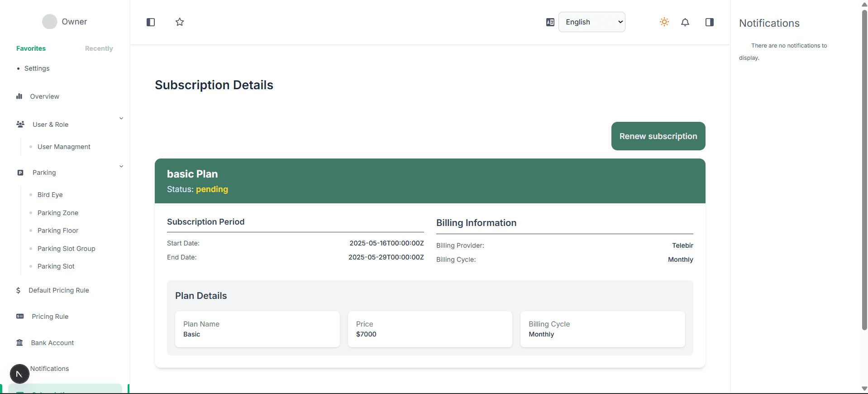Toggle the left sidebar panel icon
Image resolution: width=868 pixels, height=394 pixels.
click(151, 22)
